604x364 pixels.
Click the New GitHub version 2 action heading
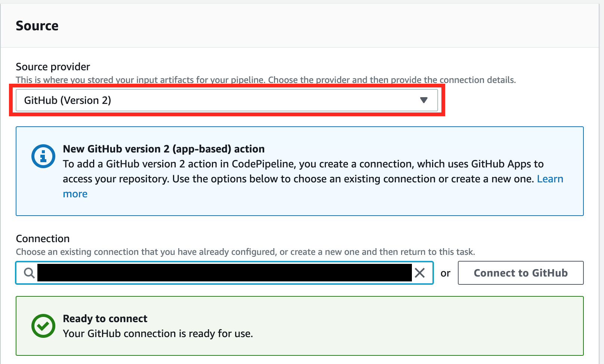(x=164, y=149)
